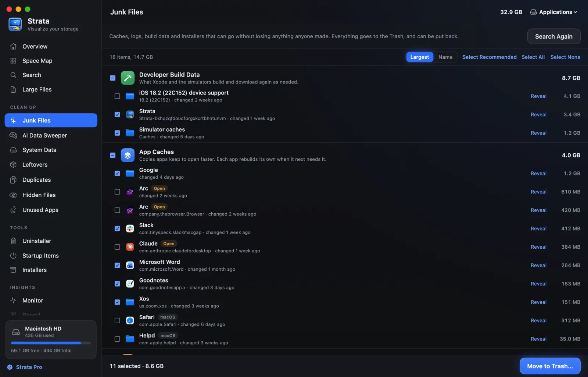This screenshot has height=377, width=588.
Task: Click the Search Again button
Action: (554, 36)
